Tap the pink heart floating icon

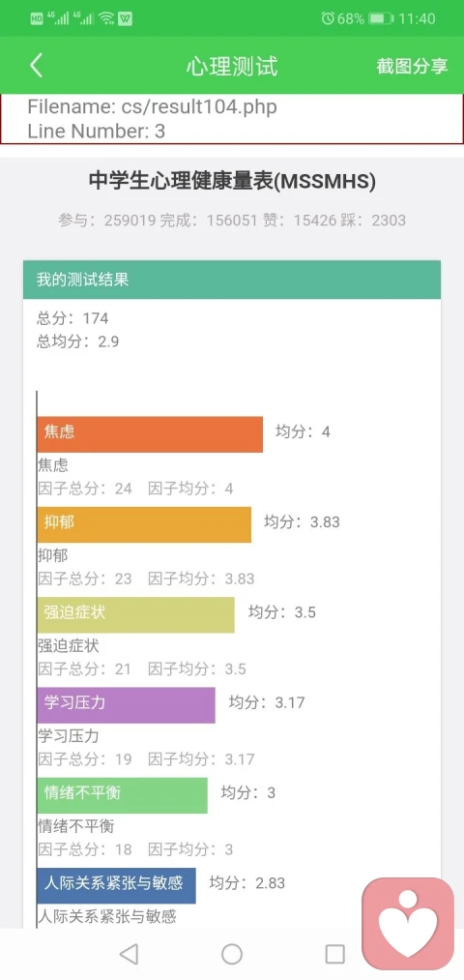[x=408, y=924]
